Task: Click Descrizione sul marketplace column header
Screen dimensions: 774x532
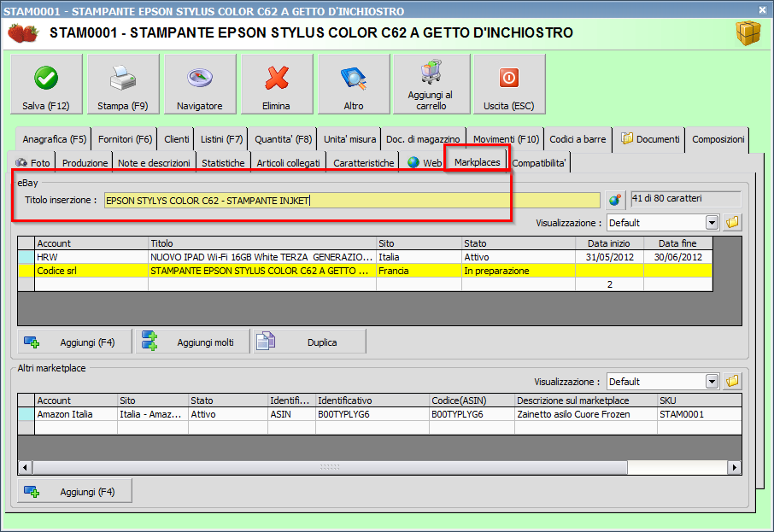Action: tap(586, 400)
